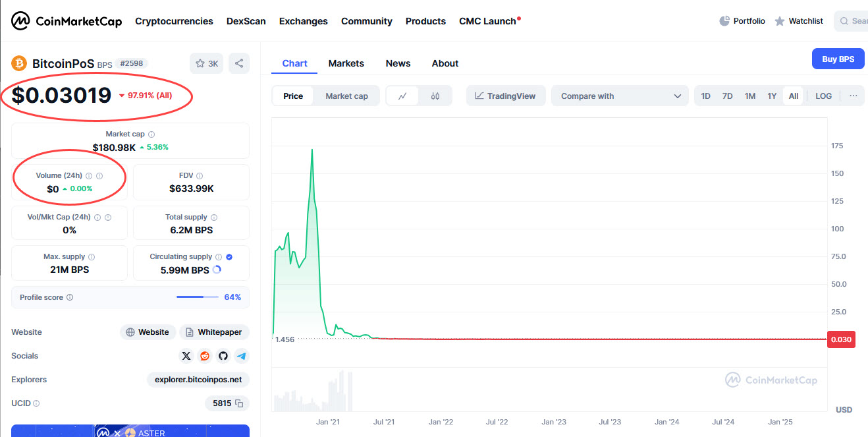Open the Watchlist star link
868x437 pixels.
pyautogui.click(x=799, y=21)
